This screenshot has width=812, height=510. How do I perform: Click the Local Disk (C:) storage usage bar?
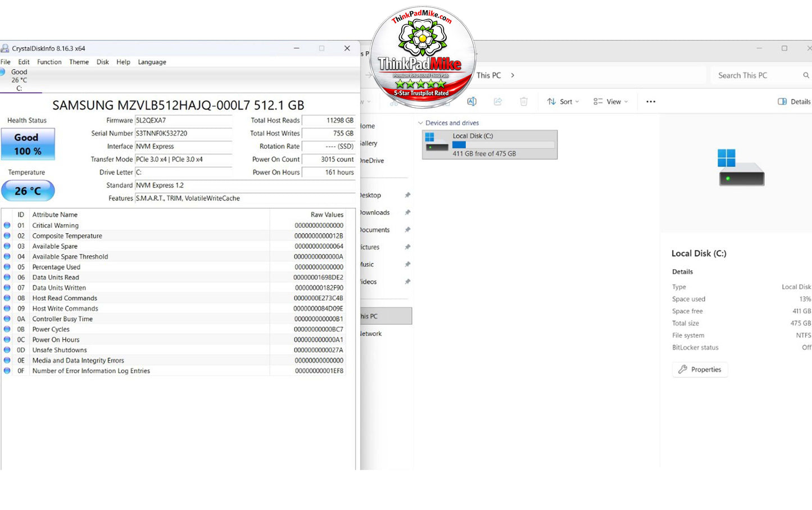point(503,145)
